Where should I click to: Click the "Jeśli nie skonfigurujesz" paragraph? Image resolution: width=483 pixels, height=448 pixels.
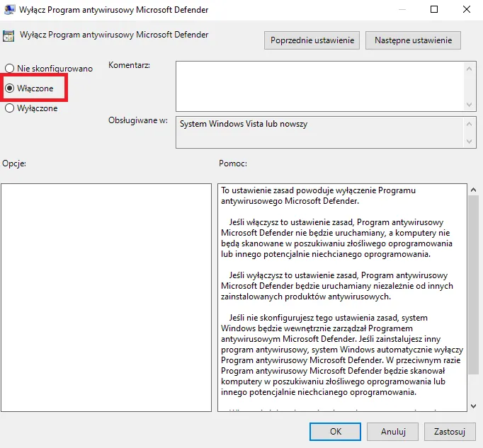coord(342,355)
